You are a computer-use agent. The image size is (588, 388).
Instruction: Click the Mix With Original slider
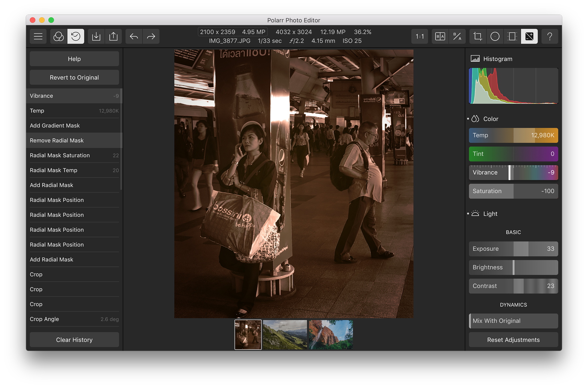click(514, 321)
